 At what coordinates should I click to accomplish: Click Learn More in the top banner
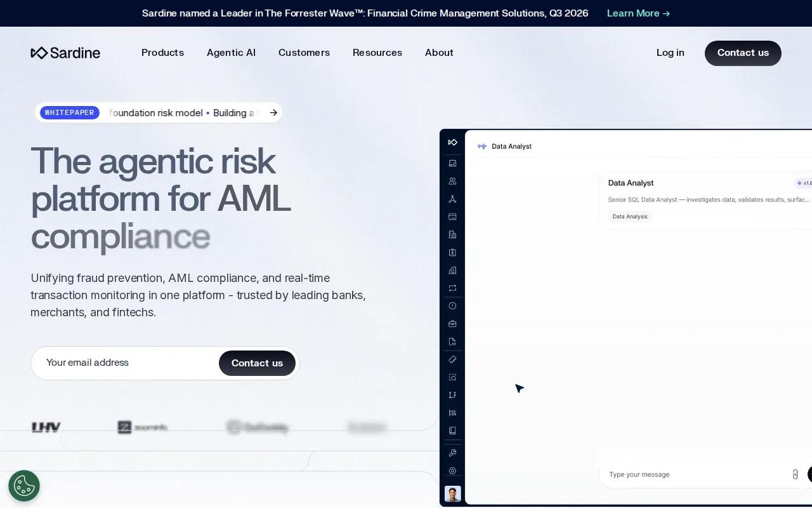pyautogui.click(x=638, y=13)
